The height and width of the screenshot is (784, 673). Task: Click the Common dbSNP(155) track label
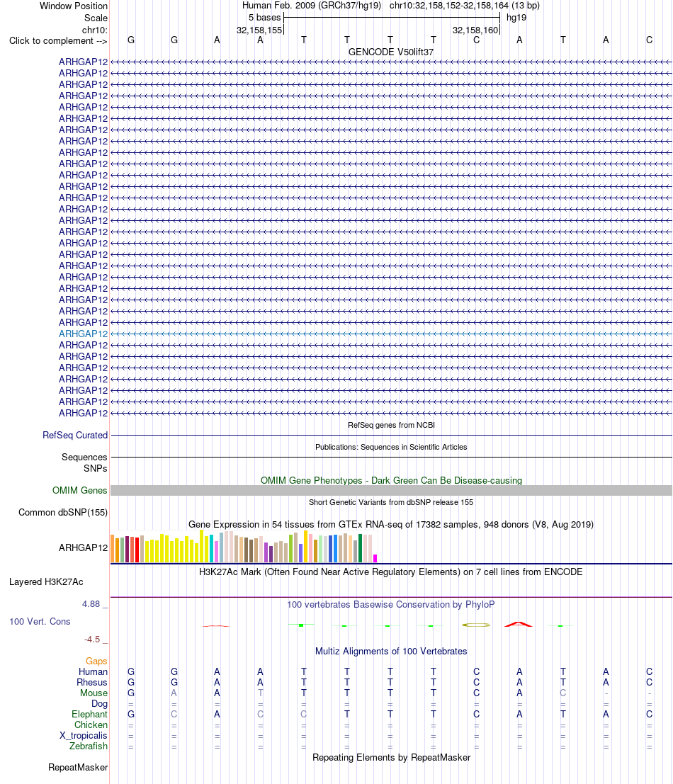click(x=63, y=513)
